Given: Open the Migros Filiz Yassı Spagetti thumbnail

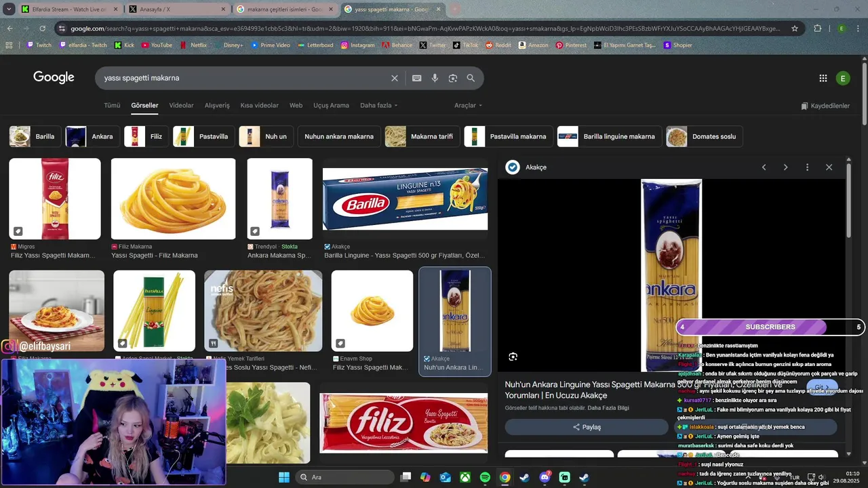Looking at the screenshot, I should click(x=55, y=199).
